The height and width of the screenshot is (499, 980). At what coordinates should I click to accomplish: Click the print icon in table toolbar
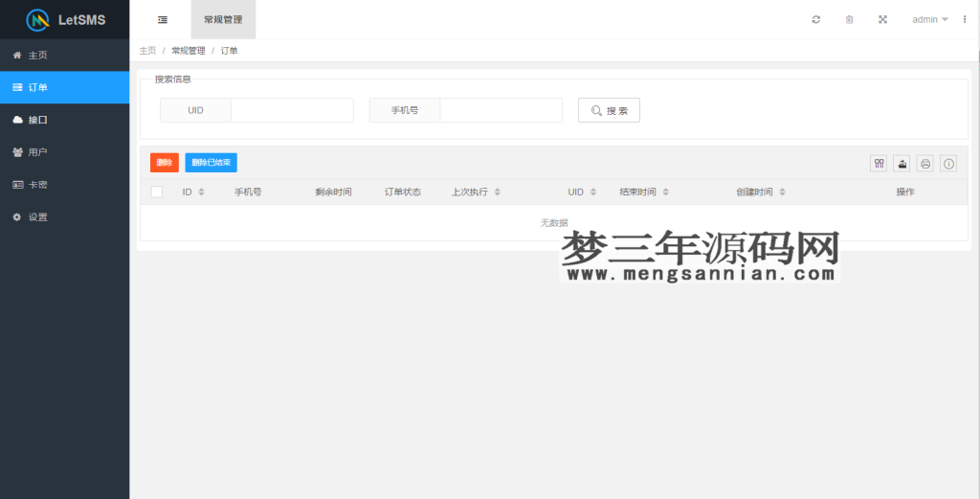click(x=925, y=164)
